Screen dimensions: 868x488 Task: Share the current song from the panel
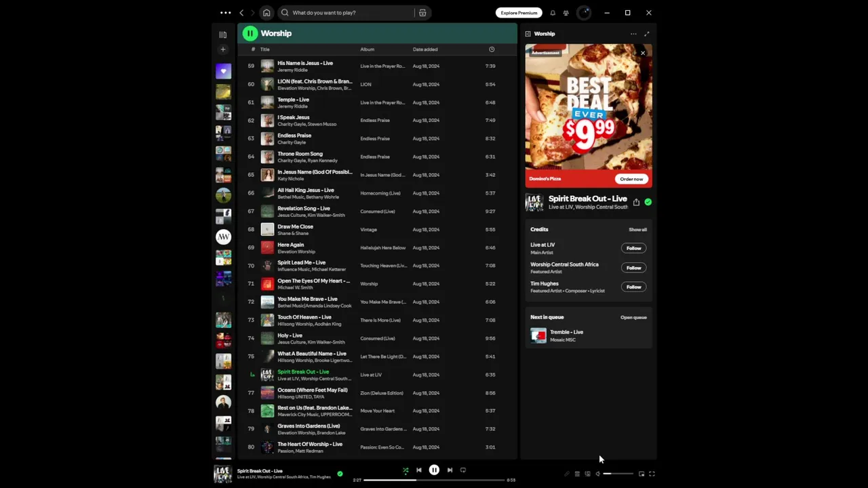coord(636,202)
